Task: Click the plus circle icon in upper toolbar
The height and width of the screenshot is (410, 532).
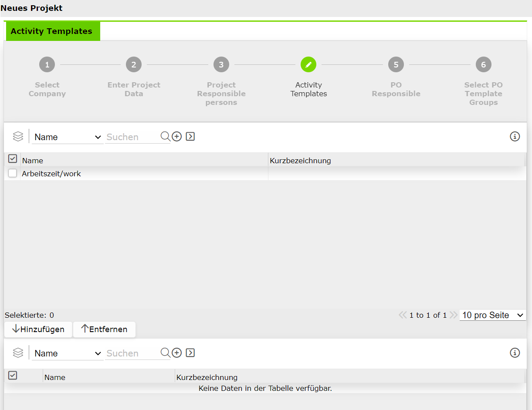Action: pyautogui.click(x=176, y=137)
